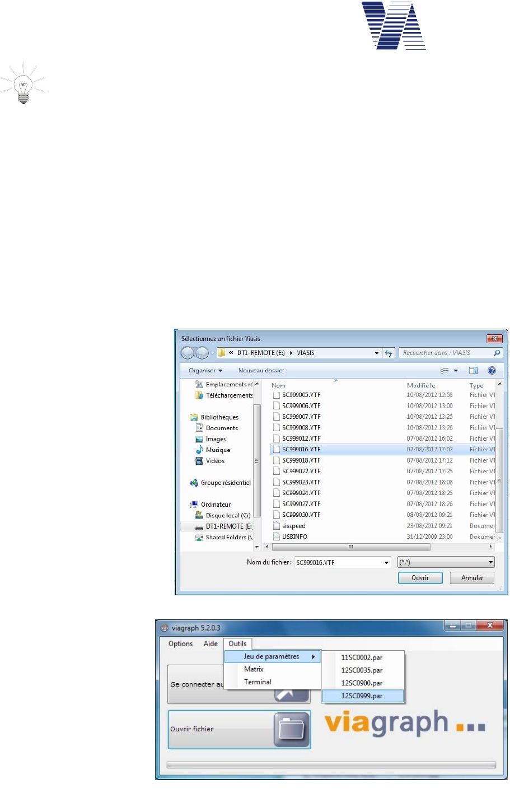Open the Options menu in viagraph
510x812 pixels.
[180, 643]
